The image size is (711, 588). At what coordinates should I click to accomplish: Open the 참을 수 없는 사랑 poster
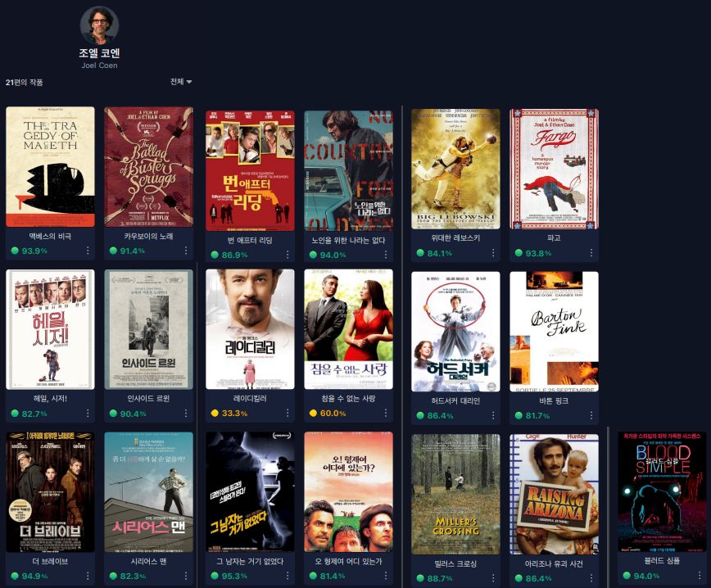348,329
